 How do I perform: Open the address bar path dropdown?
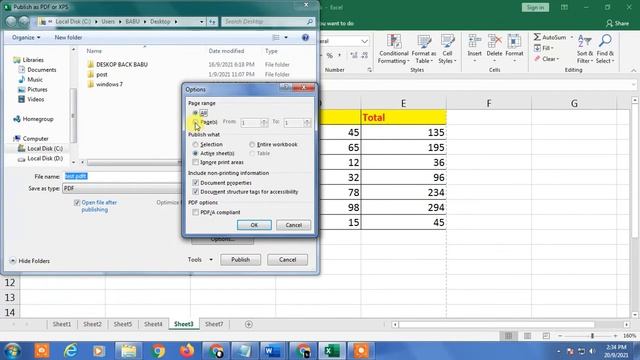[x=201, y=22]
